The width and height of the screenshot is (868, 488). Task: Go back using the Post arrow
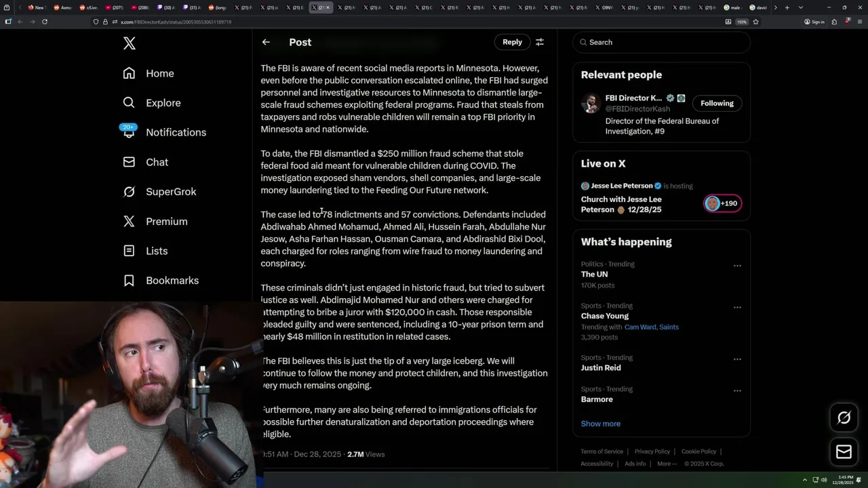coord(266,42)
